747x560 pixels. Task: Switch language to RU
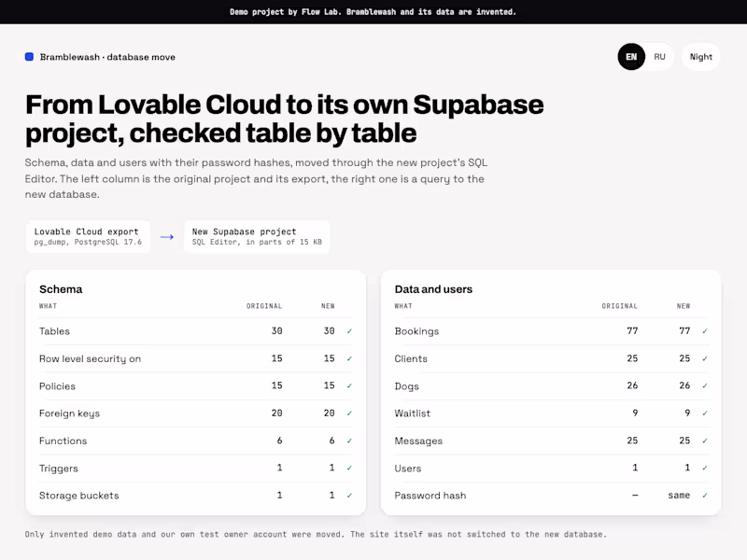(659, 57)
